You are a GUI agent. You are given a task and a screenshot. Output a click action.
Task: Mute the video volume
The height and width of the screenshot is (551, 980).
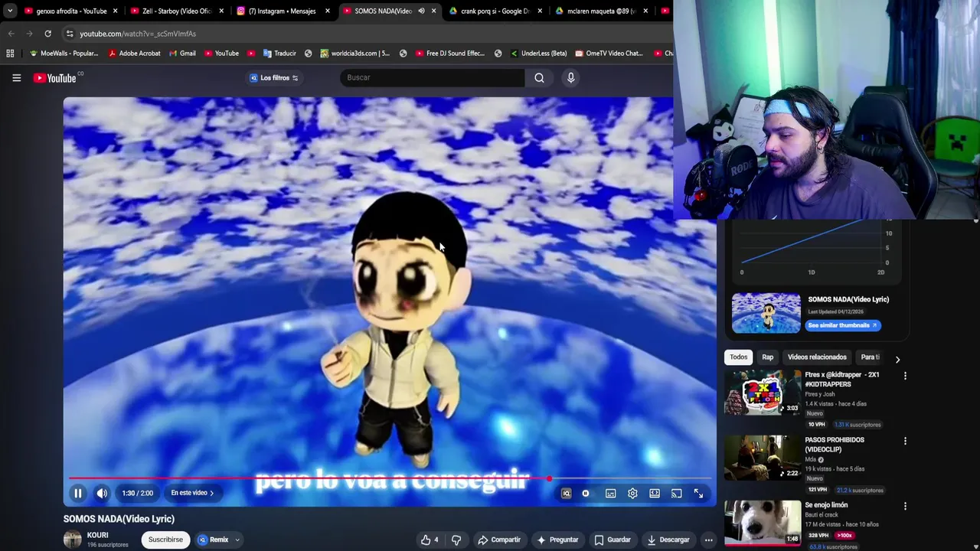(x=102, y=494)
